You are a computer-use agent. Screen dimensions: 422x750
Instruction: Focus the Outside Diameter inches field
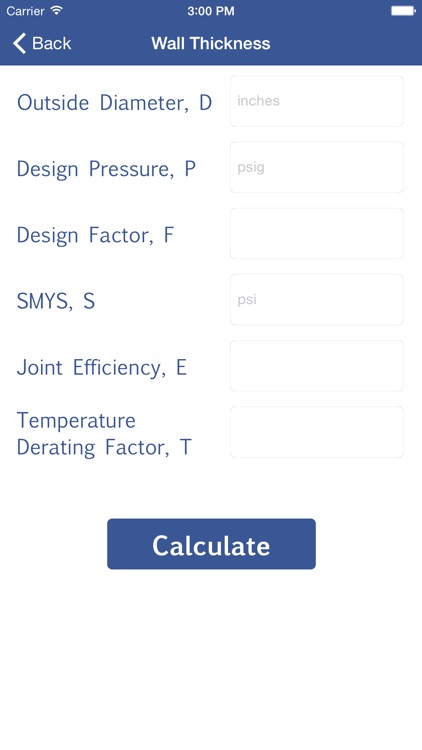pos(317,101)
